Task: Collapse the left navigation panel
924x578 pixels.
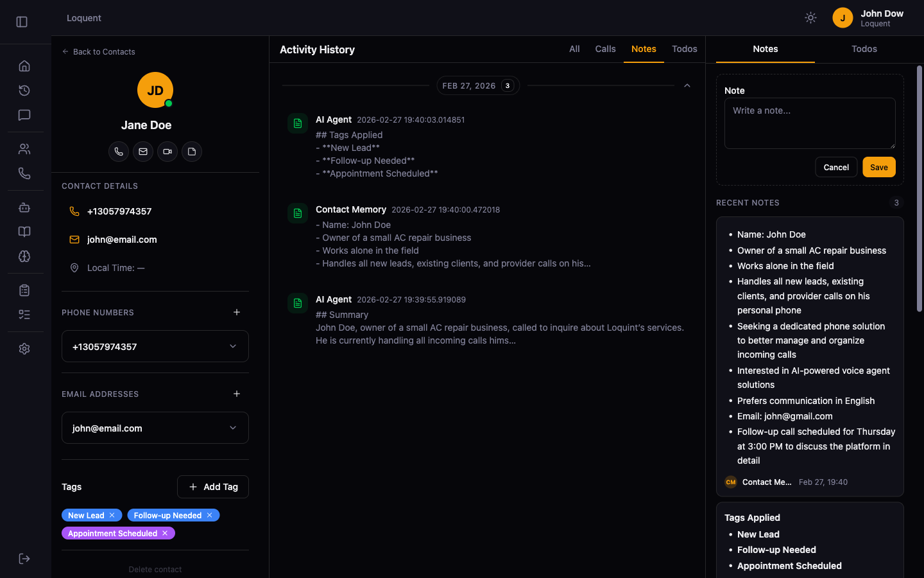Action: [x=21, y=21]
